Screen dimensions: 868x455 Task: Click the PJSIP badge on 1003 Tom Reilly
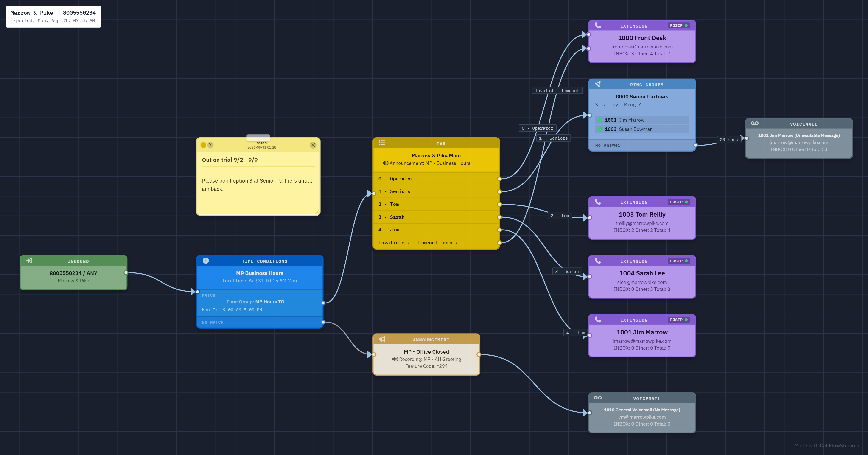[679, 202]
